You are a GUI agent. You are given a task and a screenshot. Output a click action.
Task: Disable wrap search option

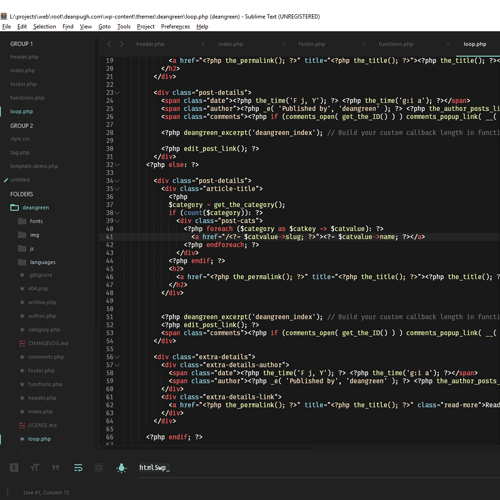click(x=78, y=468)
